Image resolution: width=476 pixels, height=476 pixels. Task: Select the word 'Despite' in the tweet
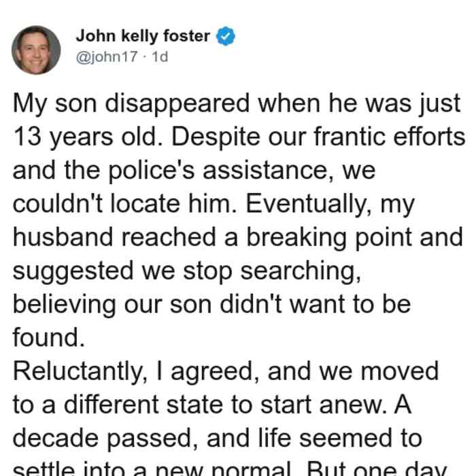coord(216,137)
